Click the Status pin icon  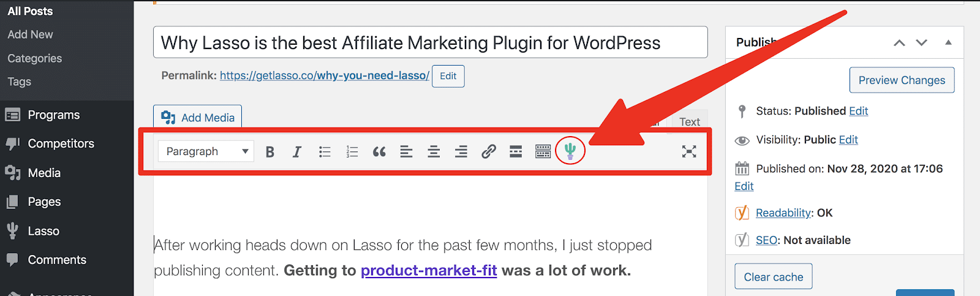click(742, 111)
